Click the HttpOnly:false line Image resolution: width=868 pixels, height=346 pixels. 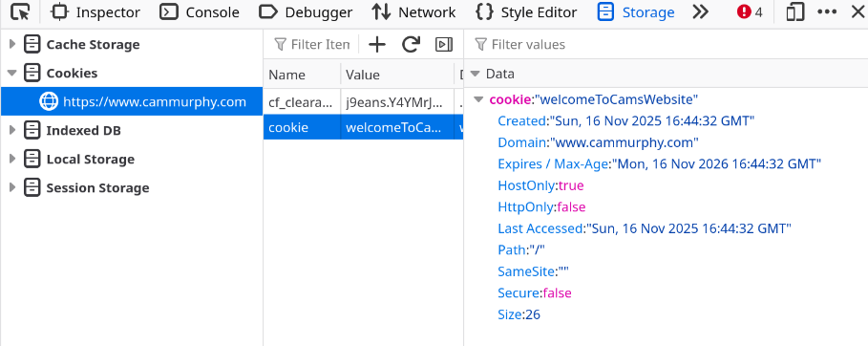(541, 207)
